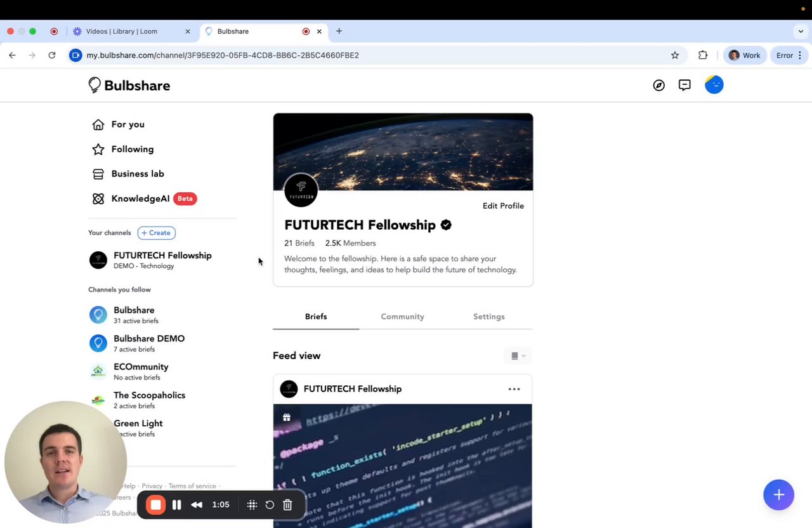Open the Bulbshare DEMO channel
Viewport: 812px width, 528px height.
pos(149,343)
